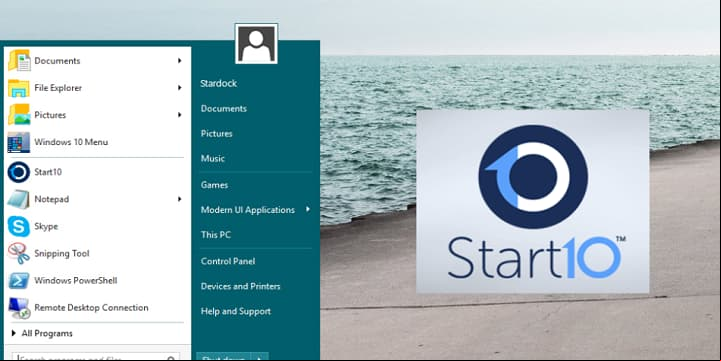Image resolution: width=721 pixels, height=361 pixels.
Task: Click the "Windows PowerShell" label
Action: pyautogui.click(x=76, y=281)
